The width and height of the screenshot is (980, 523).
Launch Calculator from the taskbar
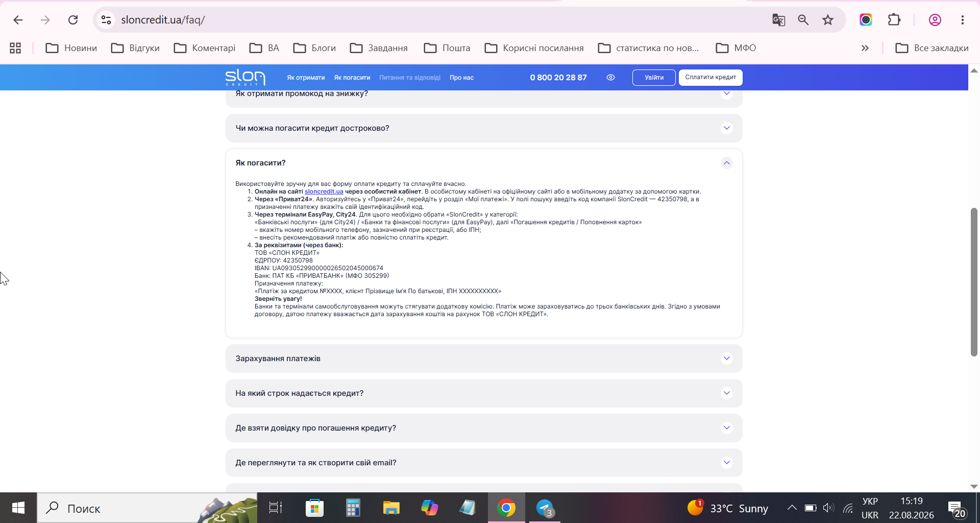[353, 508]
